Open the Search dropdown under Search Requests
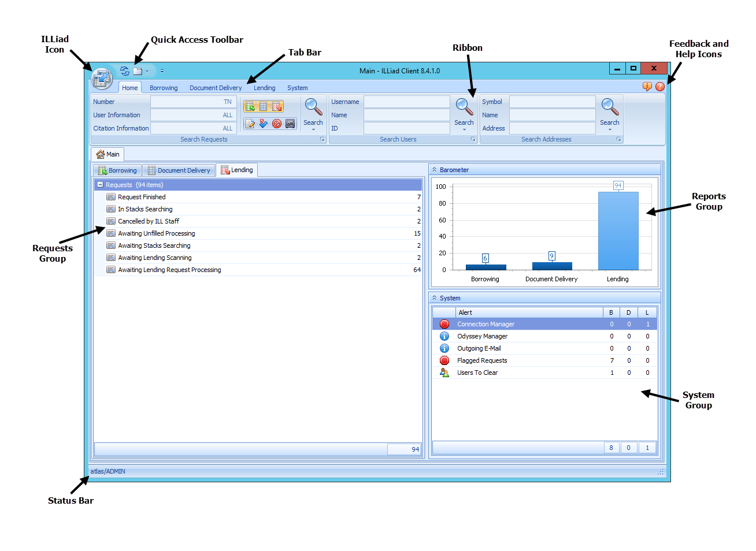 pos(313,130)
